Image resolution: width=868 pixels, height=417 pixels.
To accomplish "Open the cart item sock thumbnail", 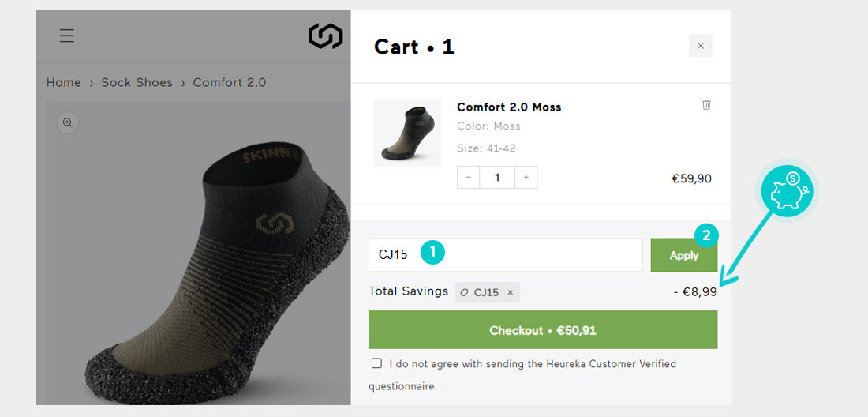I will tap(407, 133).
